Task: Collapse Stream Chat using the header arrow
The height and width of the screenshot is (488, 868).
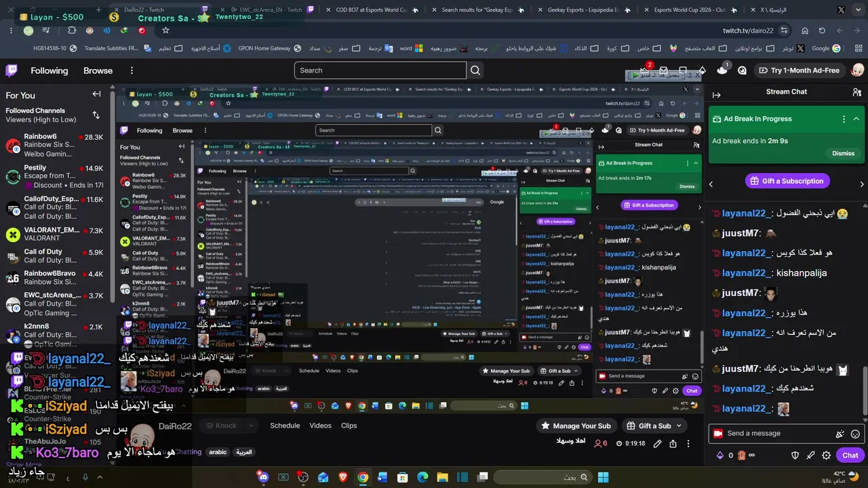Action: coord(716,95)
